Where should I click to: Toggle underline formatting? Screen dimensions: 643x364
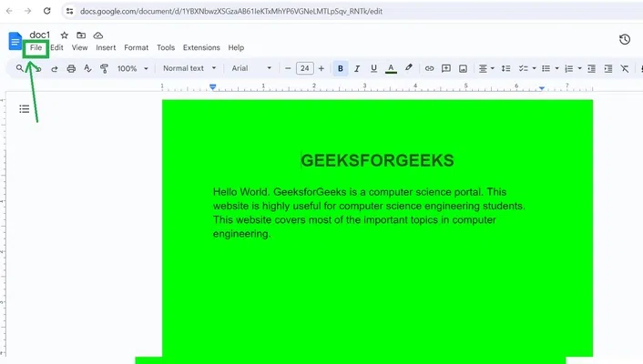click(x=373, y=68)
